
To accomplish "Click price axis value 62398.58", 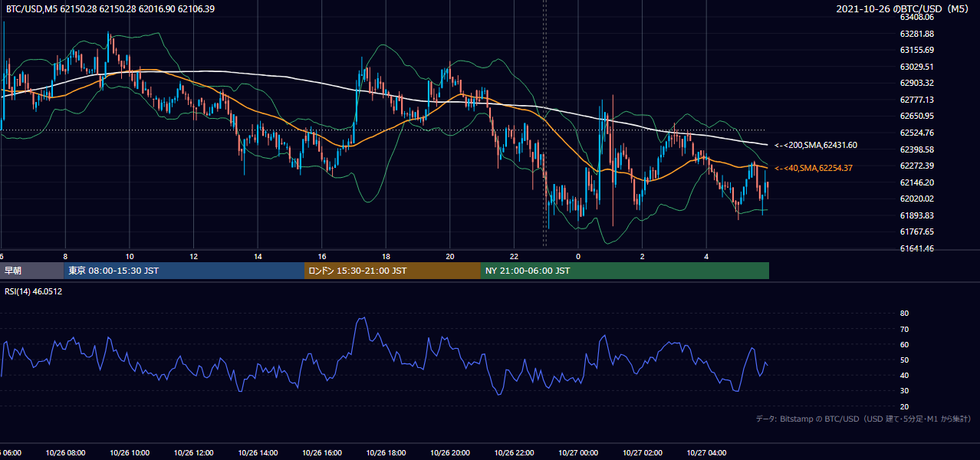I will tap(916, 149).
